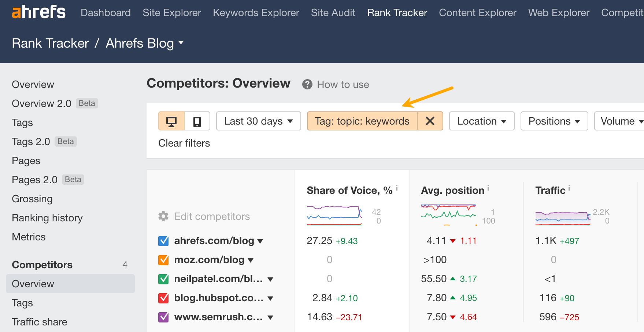The width and height of the screenshot is (644, 332).
Task: Disable the blog.hubspot.com competitor checkbox
Action: click(x=163, y=298)
